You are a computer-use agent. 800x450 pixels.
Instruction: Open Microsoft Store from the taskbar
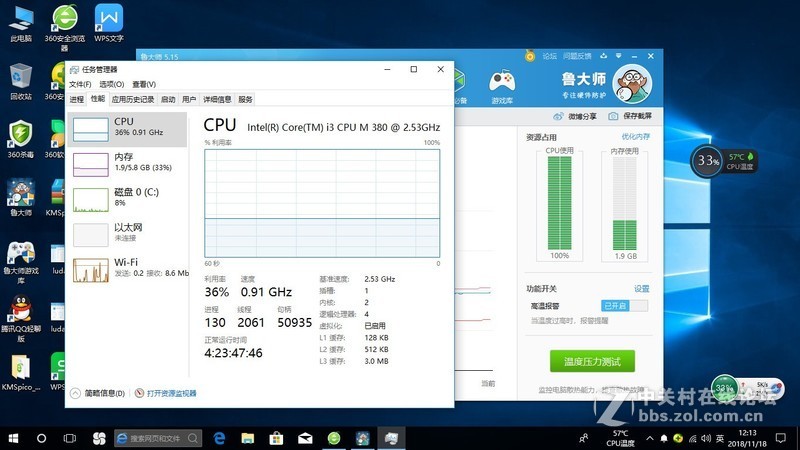point(277,438)
